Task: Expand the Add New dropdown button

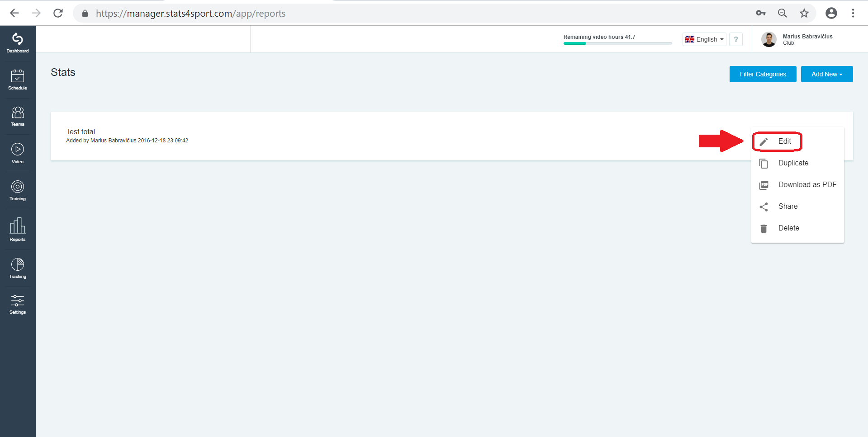Action: [x=827, y=74]
